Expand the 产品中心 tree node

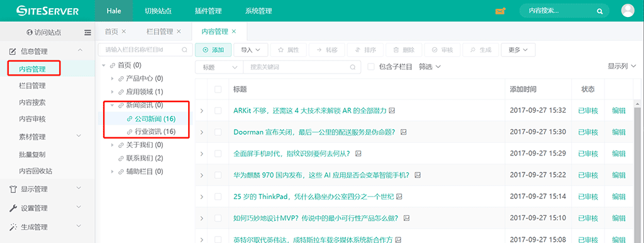click(x=113, y=79)
